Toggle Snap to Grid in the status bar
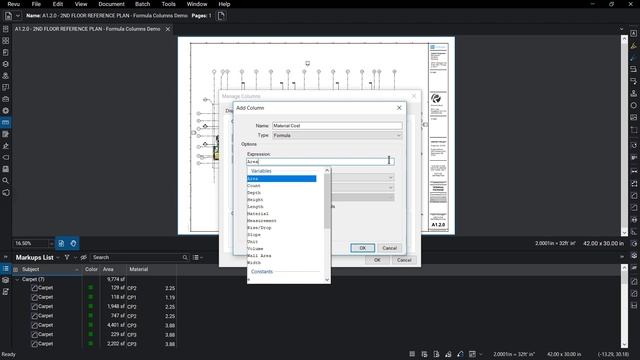Viewport: 640px width, 360px height. coord(424,354)
